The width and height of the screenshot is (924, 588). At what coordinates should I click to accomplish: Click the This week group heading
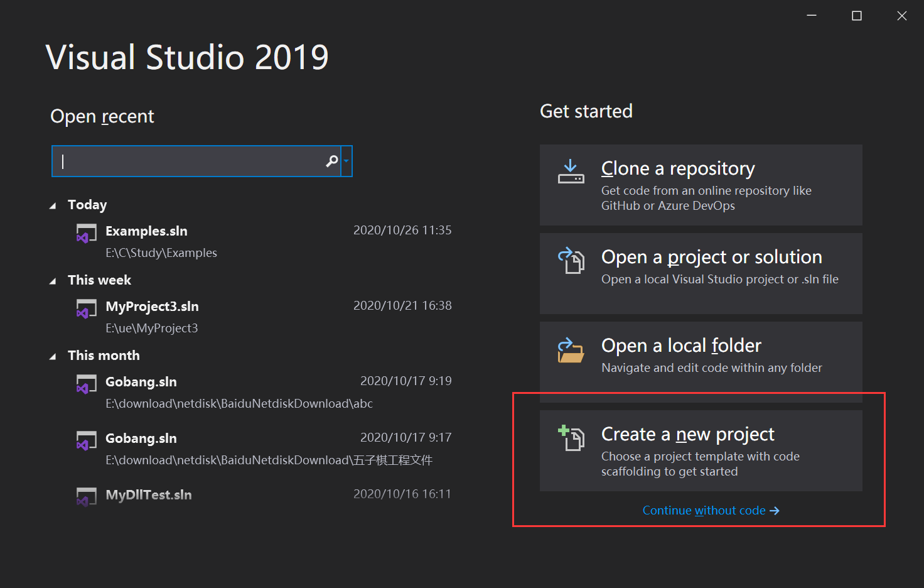99,280
